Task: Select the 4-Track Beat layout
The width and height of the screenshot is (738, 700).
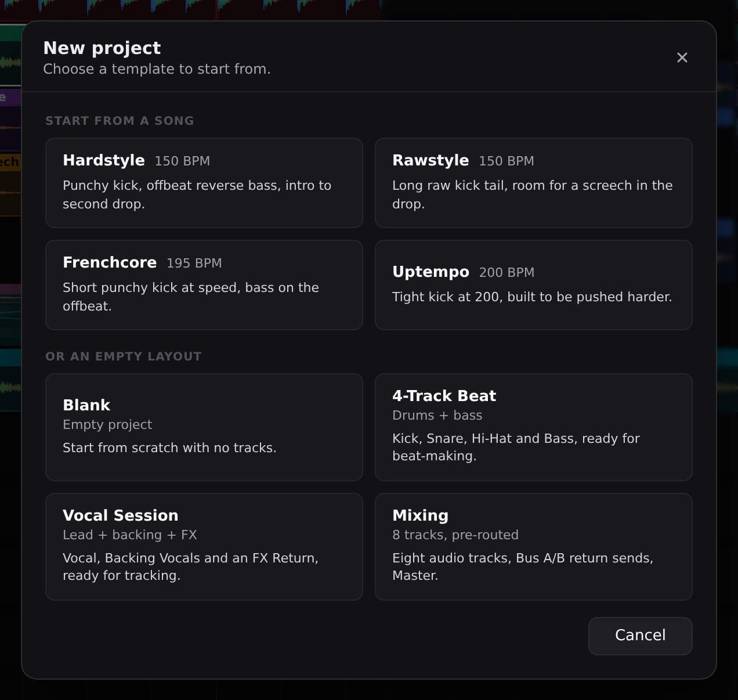Action: [534, 427]
